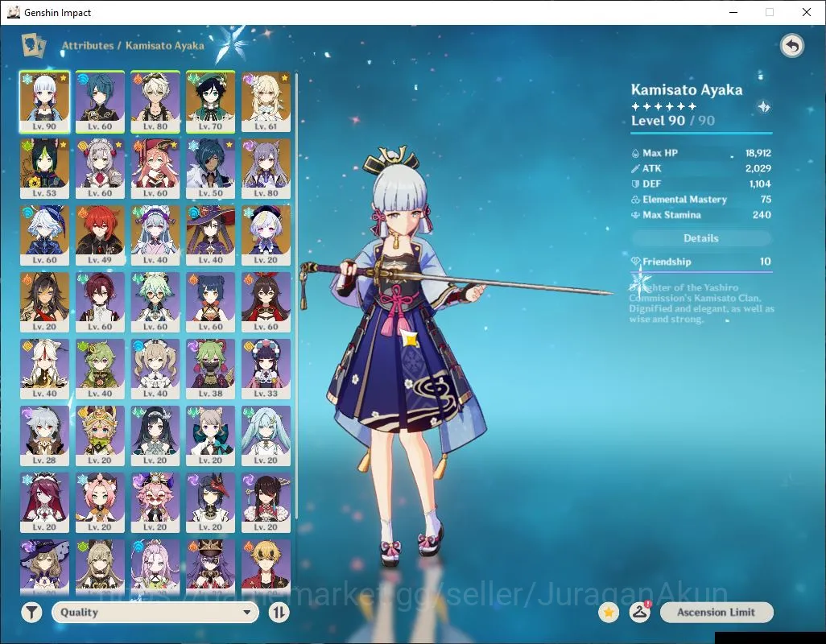Click the character list scrollbar
Screen dimensions: 826x644
pyautogui.click(x=296, y=295)
